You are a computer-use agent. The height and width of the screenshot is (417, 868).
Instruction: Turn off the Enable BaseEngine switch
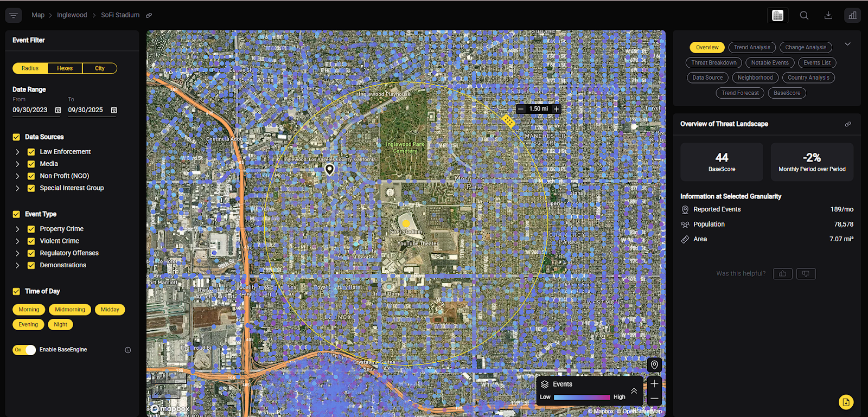pos(24,350)
